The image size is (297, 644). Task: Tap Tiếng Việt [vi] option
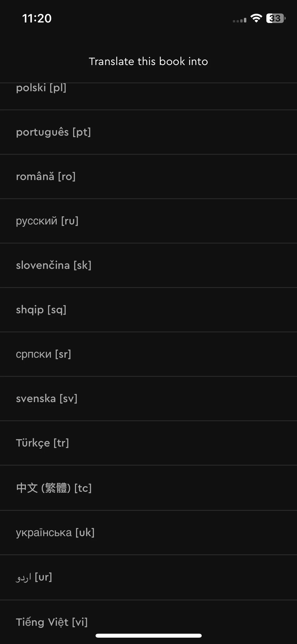coord(148,622)
